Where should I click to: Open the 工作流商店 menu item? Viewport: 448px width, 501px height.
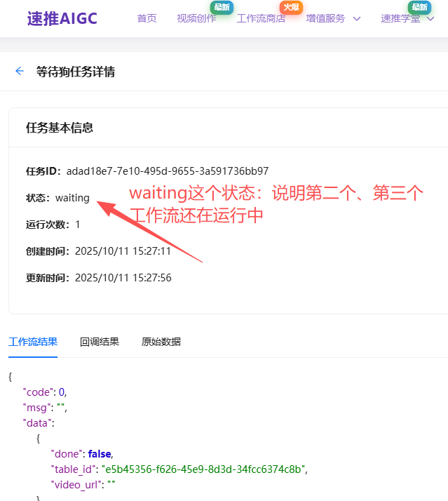[x=261, y=18]
